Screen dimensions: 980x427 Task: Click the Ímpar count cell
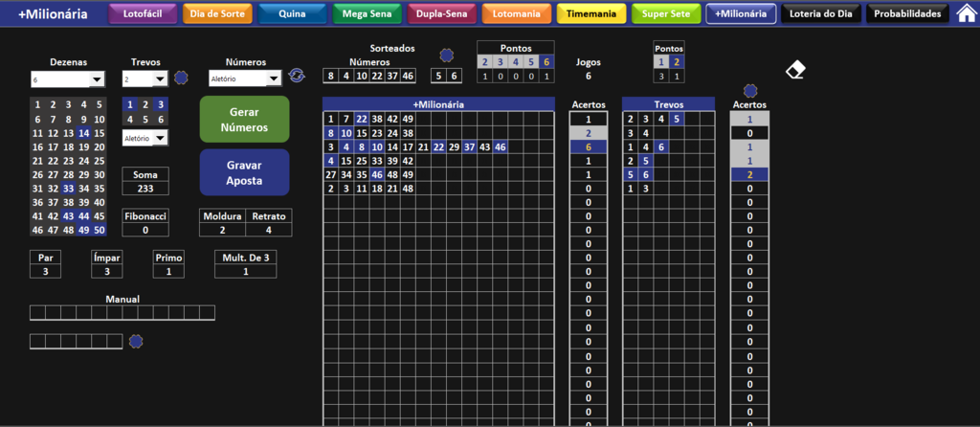coord(106,271)
